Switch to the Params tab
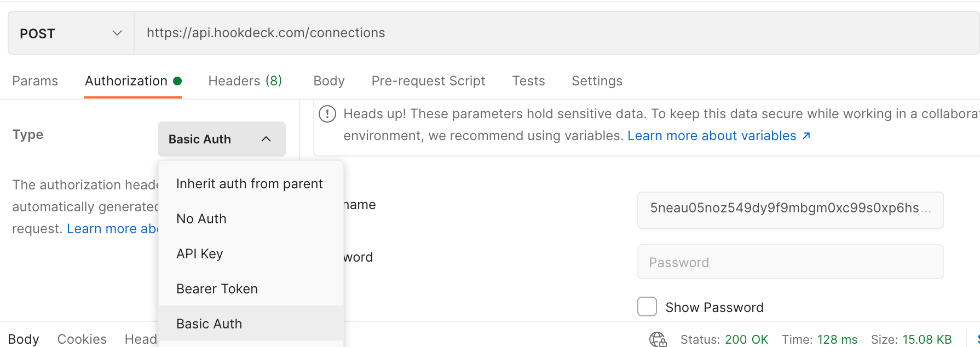 pyautogui.click(x=35, y=81)
